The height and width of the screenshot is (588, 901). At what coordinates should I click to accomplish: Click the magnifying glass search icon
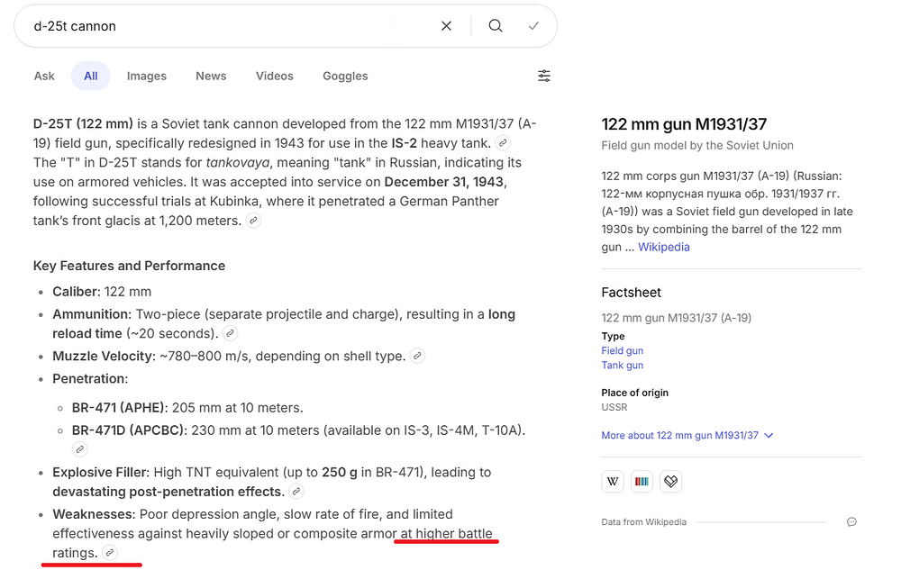tap(496, 26)
